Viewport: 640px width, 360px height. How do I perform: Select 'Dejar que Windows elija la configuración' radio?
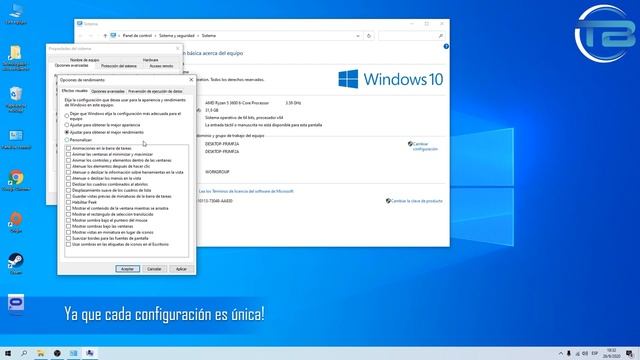point(67,116)
